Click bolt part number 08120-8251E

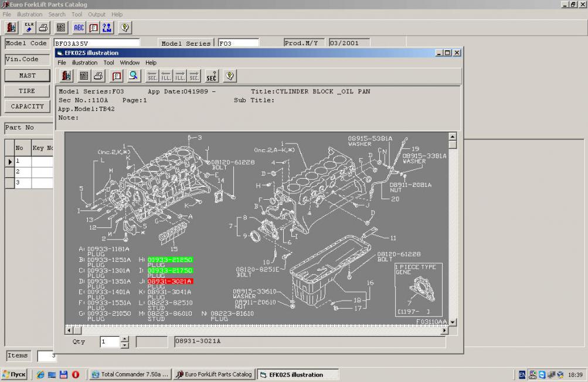[257, 270]
